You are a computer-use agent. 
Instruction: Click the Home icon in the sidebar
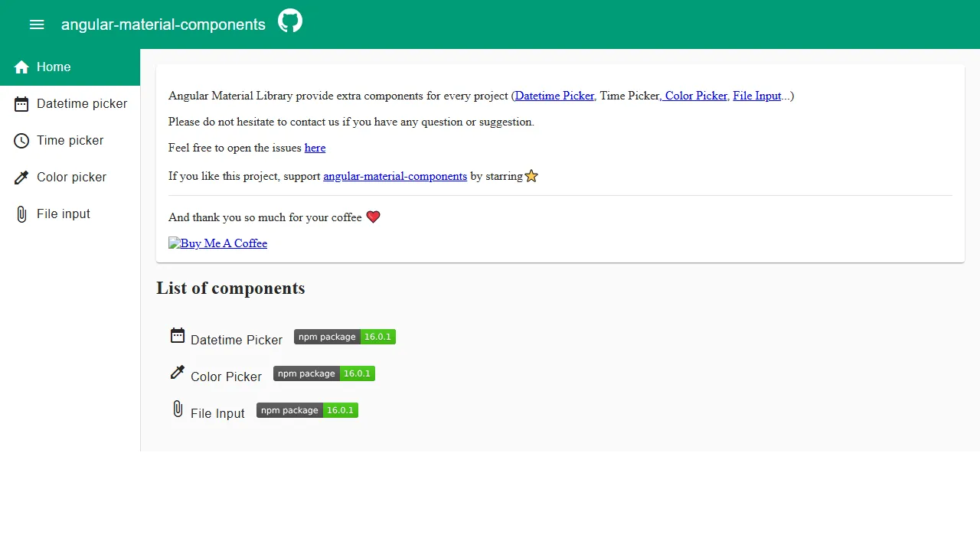(21, 67)
